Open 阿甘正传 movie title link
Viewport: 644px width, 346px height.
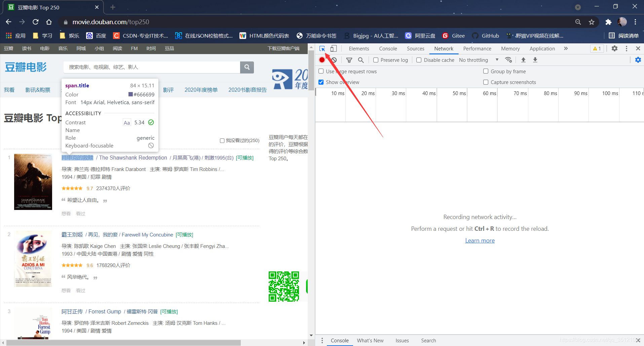pos(72,312)
